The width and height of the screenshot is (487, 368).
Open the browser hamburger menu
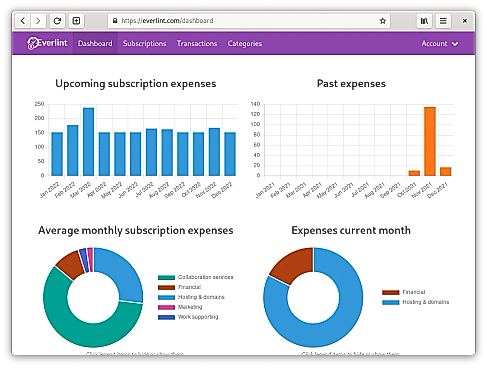443,21
